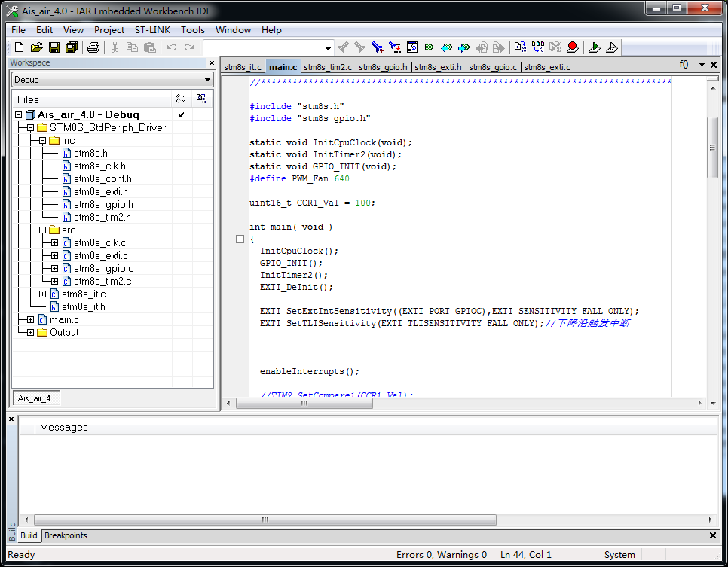Click the Compile icon

tap(521, 47)
